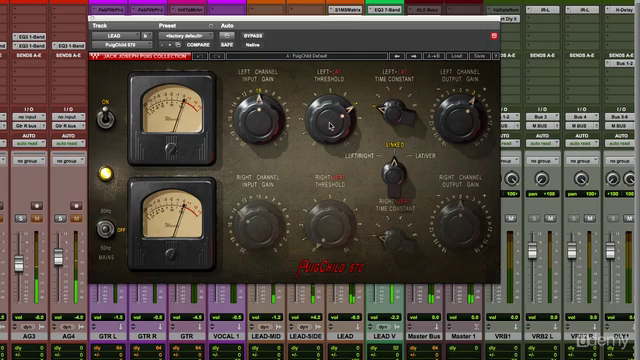Open AG4 'Gtr R bus' output selector

click(68, 126)
